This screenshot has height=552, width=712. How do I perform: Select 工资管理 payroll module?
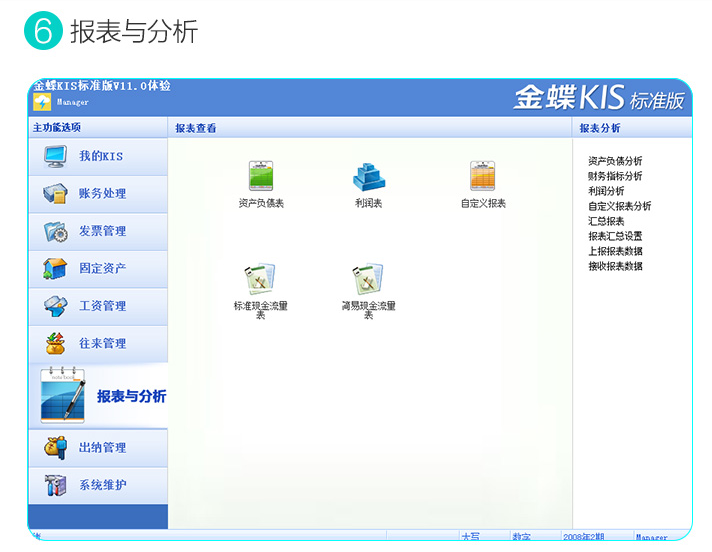pyautogui.click(x=98, y=306)
